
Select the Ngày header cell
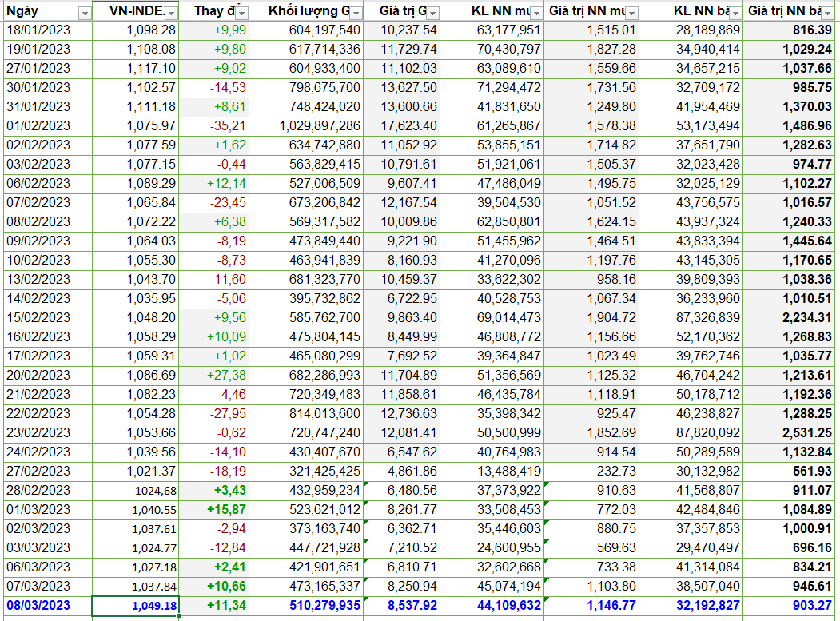coord(48,11)
